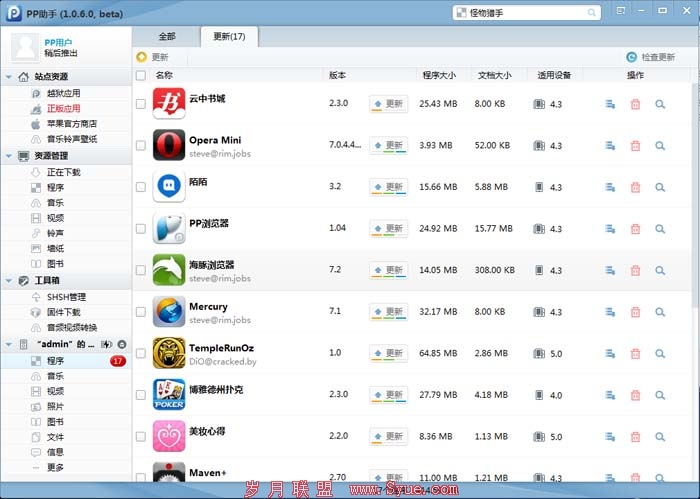Switch to the 全部 tab

[x=167, y=37]
